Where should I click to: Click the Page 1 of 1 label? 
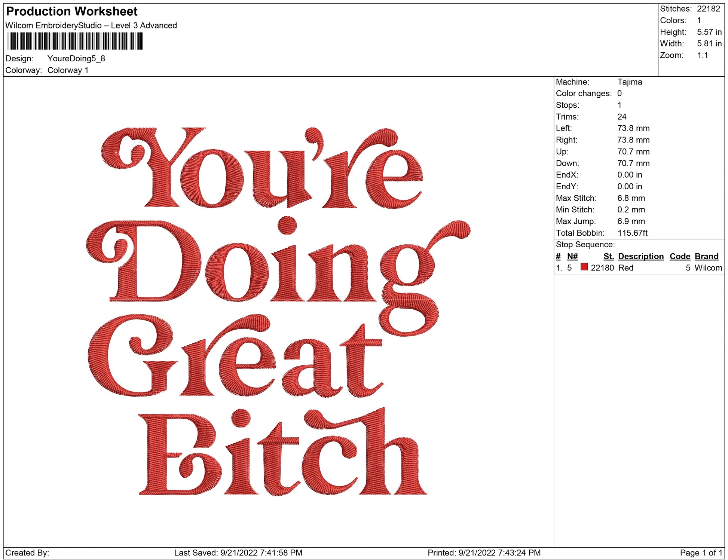click(x=701, y=553)
